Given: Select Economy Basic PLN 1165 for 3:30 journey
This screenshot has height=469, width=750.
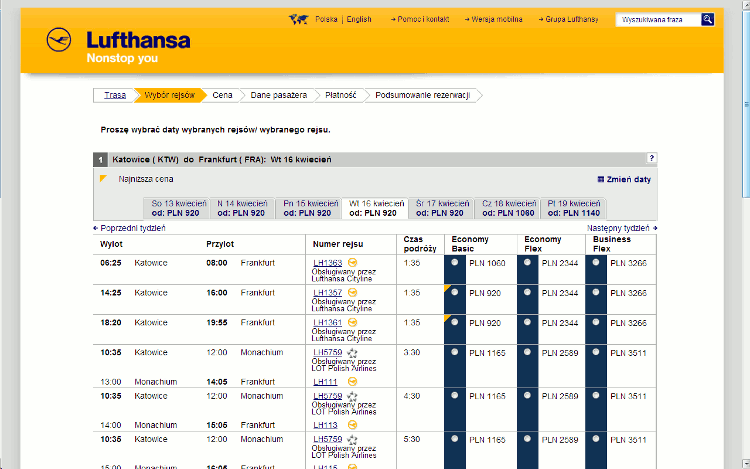Looking at the screenshot, I should 454,352.
